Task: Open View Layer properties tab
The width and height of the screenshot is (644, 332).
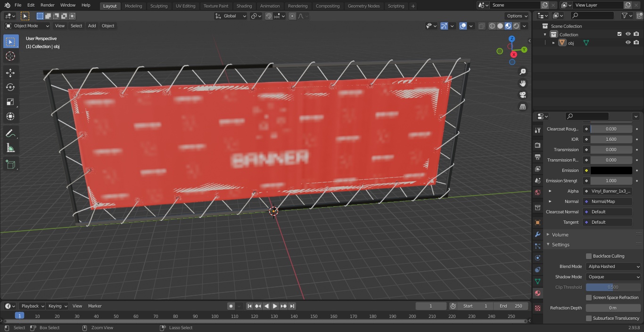Action: click(x=537, y=169)
